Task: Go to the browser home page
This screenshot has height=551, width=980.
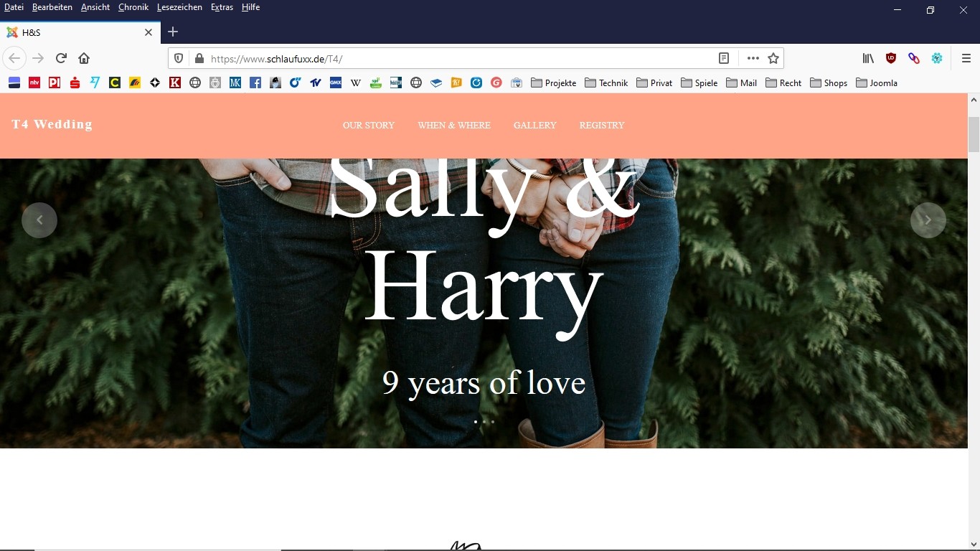Action: 84,58
